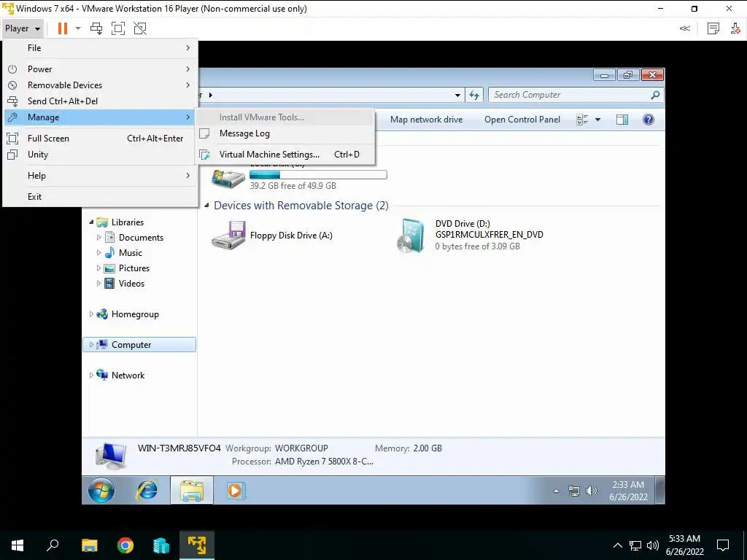Open host notification center icon
Screen dimensions: 747x560
[x=723, y=545]
